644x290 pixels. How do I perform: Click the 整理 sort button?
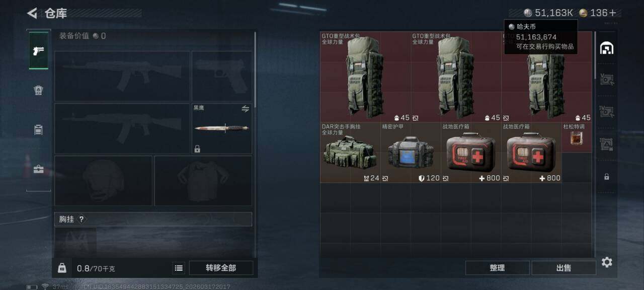tap(497, 268)
